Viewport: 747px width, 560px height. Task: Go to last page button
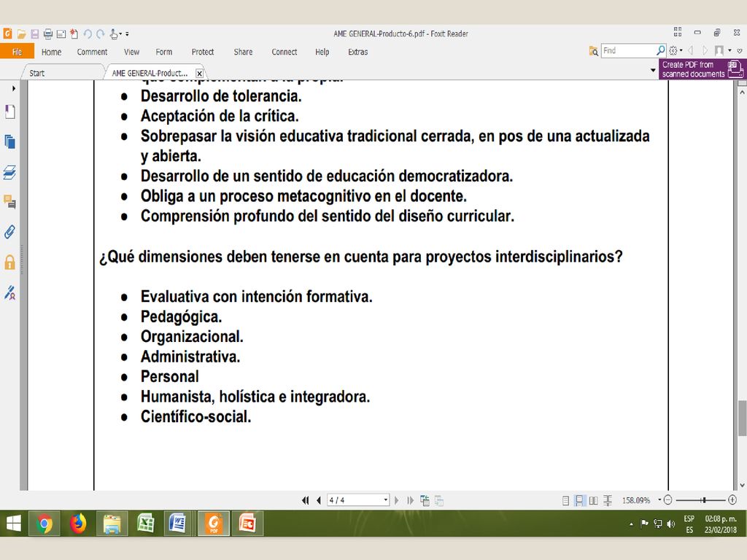point(410,500)
